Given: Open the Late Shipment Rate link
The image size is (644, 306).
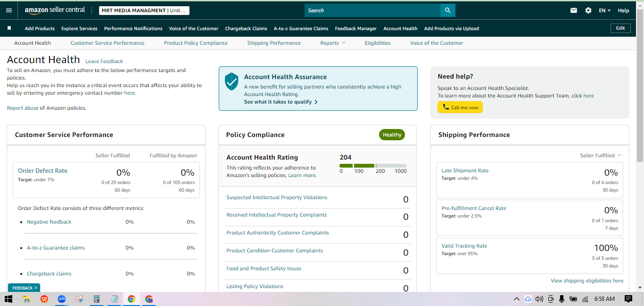Looking at the screenshot, I should (465, 170).
